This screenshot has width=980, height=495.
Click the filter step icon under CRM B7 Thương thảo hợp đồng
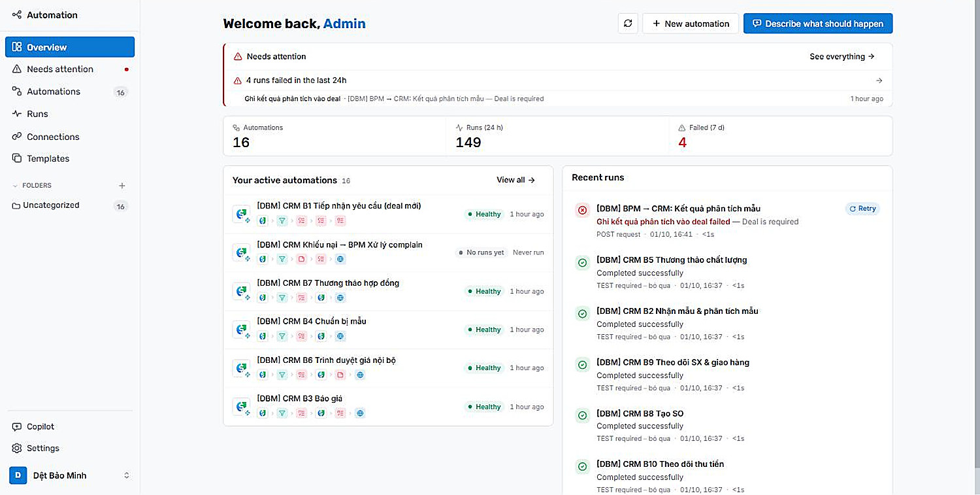[282, 298]
